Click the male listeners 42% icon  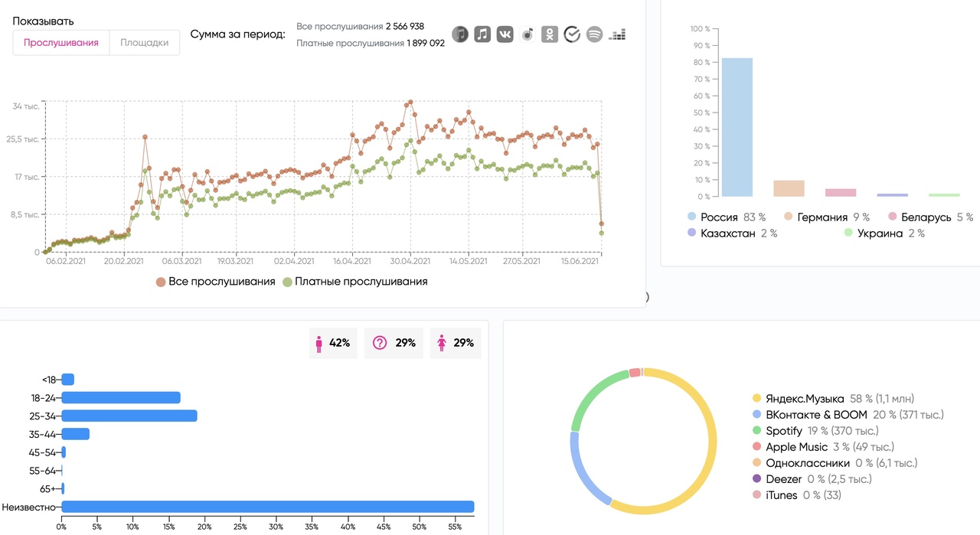[x=319, y=343]
